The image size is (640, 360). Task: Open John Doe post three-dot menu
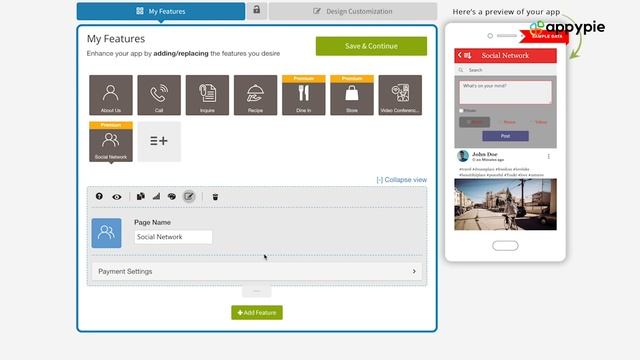coord(549,156)
